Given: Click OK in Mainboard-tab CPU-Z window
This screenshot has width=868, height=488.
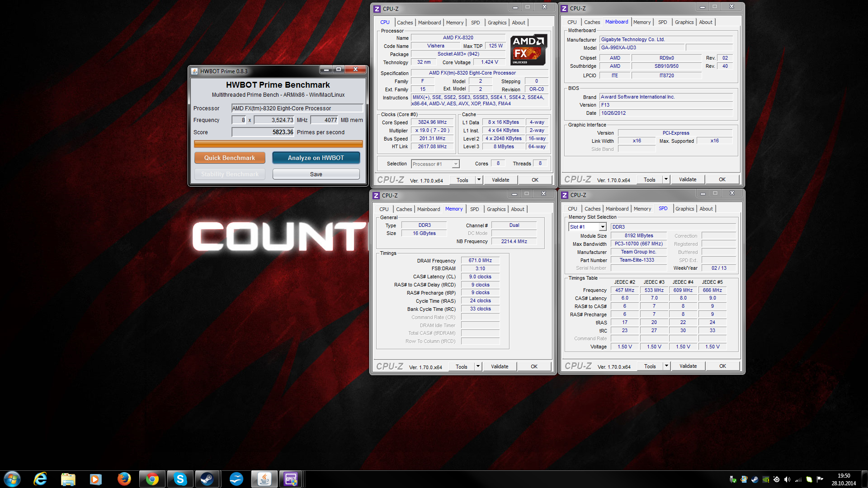Looking at the screenshot, I should click(722, 179).
